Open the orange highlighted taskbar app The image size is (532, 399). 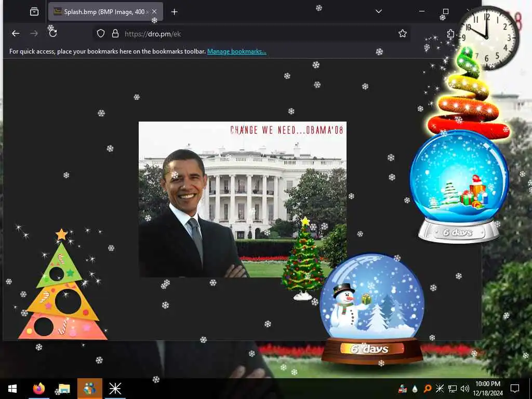coord(89,389)
